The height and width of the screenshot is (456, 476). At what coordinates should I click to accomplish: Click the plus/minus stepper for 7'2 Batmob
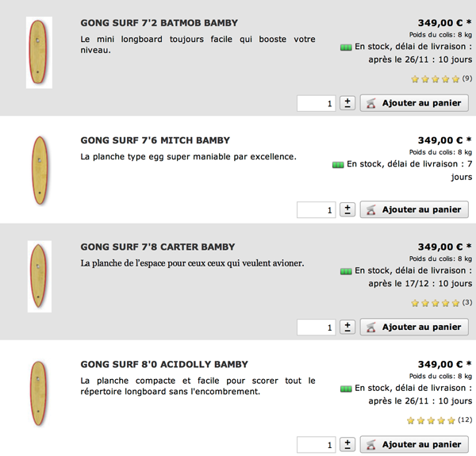coord(347,103)
